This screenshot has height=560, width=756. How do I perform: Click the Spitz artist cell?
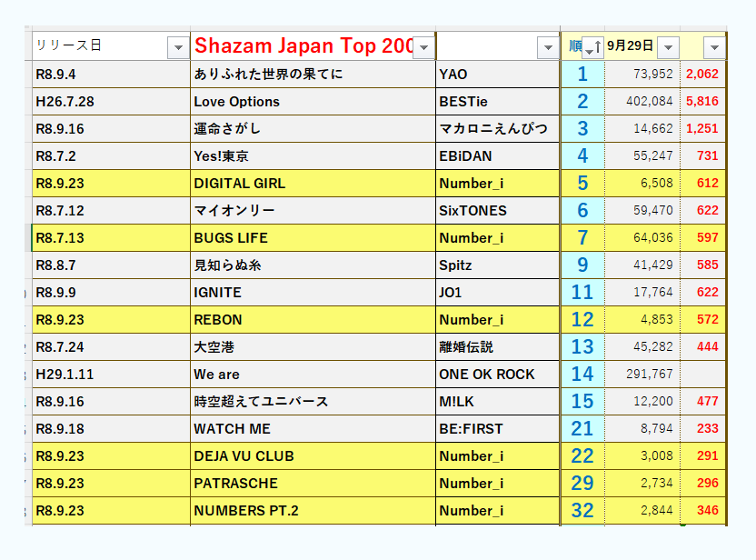pyautogui.click(x=498, y=265)
